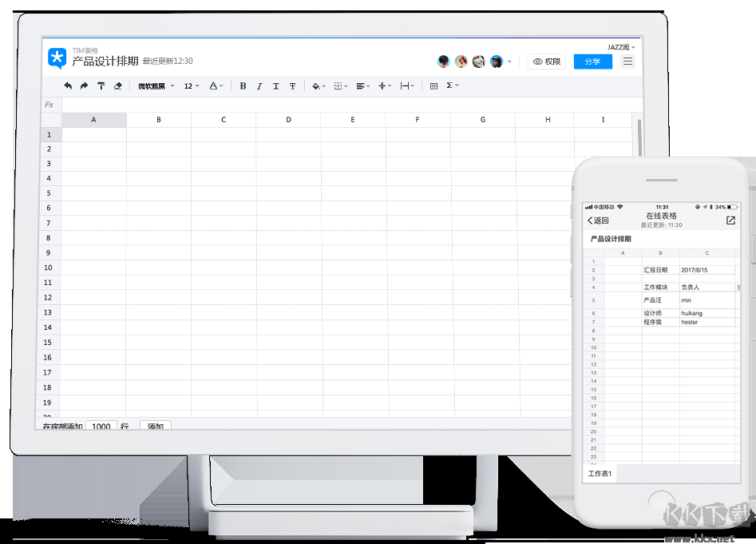Toggle bold formatting

pos(243,85)
